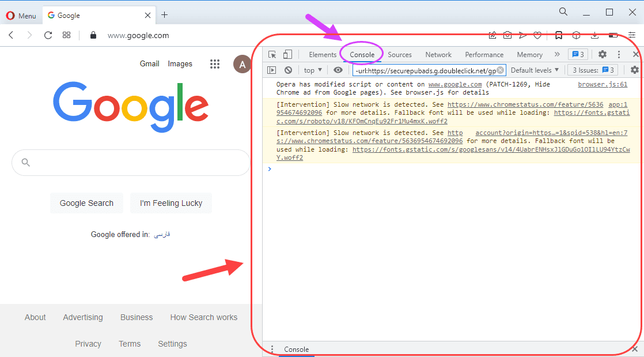This screenshot has height=357, width=644.
Task: Open the My Flow send icon
Action: pos(522,35)
